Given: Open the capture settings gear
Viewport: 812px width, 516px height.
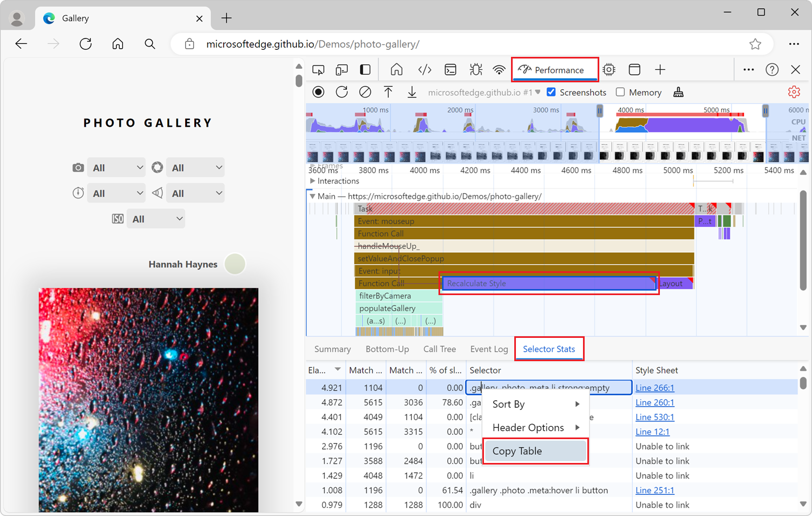Looking at the screenshot, I should tap(794, 92).
